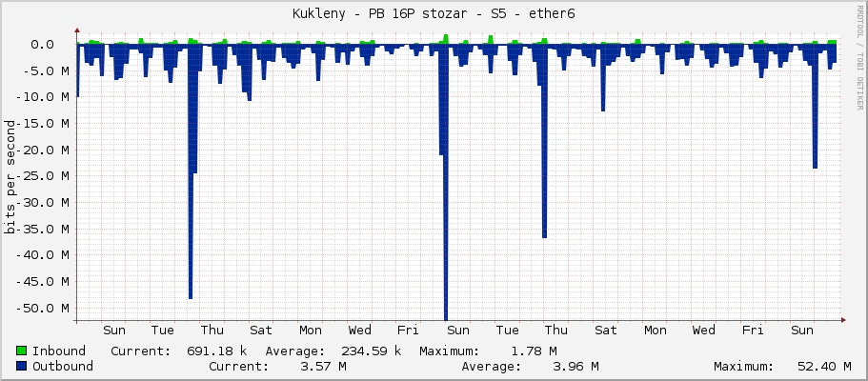Click the deepest outbound spike dropping below -50 M
This screenshot has height=381, width=868.
[x=446, y=183]
